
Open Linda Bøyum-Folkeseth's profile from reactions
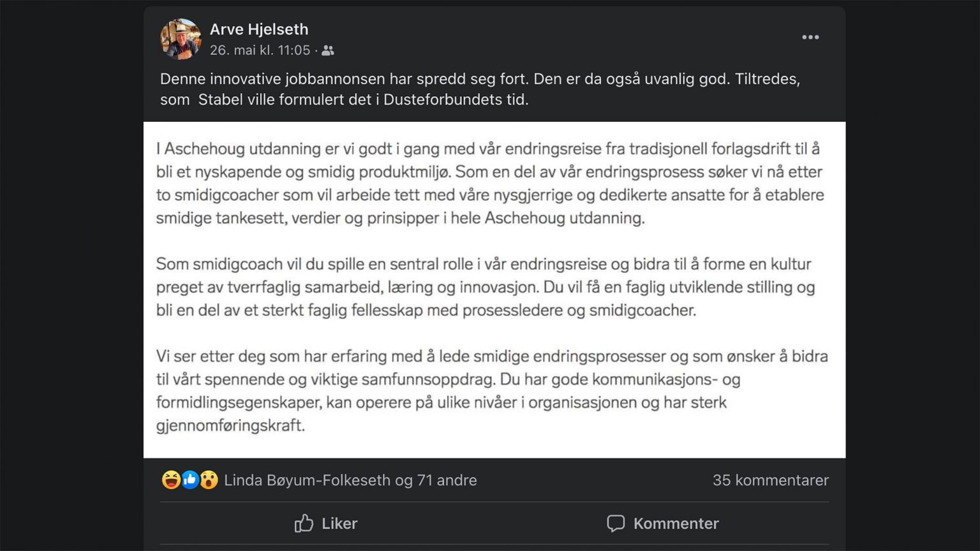pyautogui.click(x=307, y=480)
